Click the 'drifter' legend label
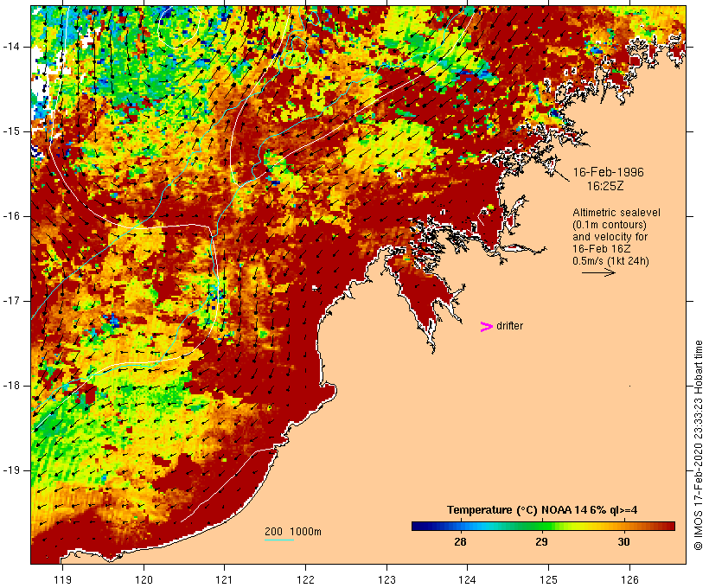Image resolution: width=709 pixels, height=588 pixels. (509, 326)
